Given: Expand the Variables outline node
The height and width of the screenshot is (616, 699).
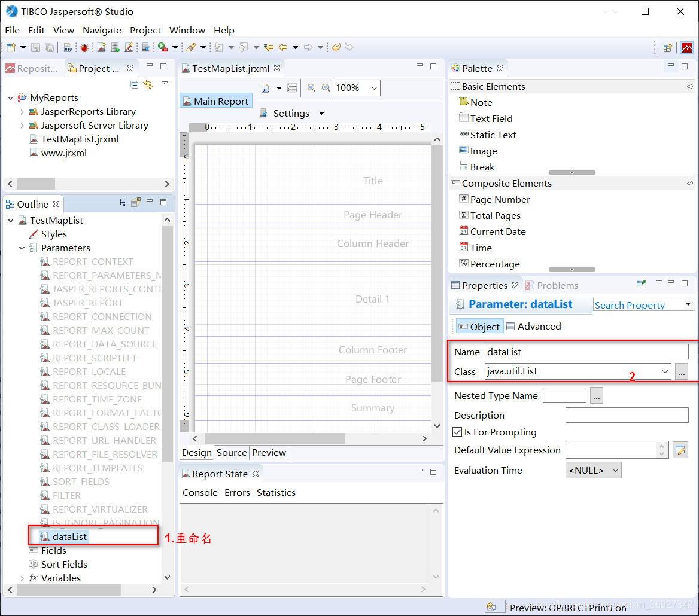Looking at the screenshot, I should coord(22,578).
